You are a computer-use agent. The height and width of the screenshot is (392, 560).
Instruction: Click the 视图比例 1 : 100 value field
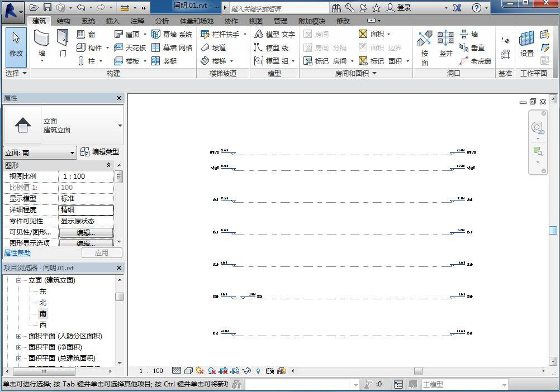(86, 176)
